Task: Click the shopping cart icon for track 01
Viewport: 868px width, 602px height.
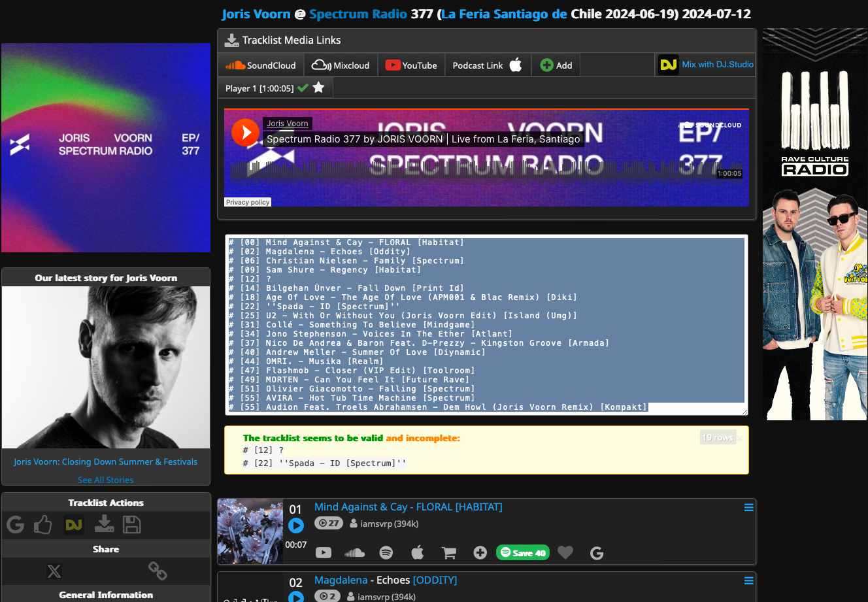Action: [x=449, y=553]
